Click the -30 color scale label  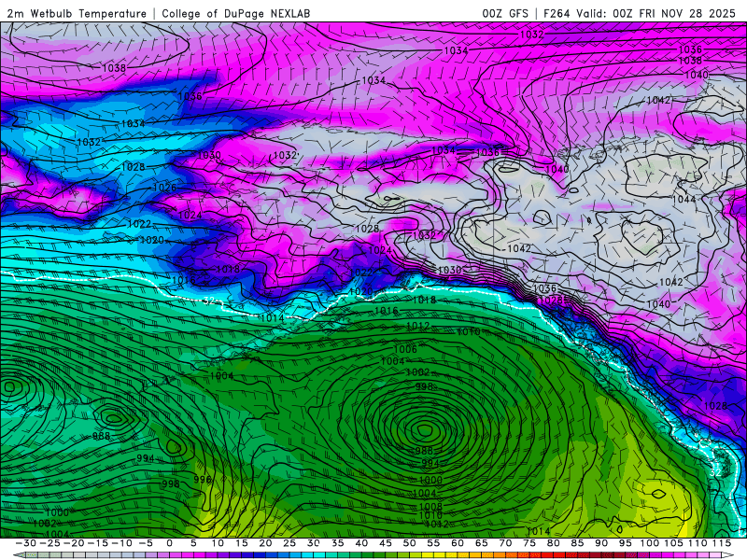[26, 543]
